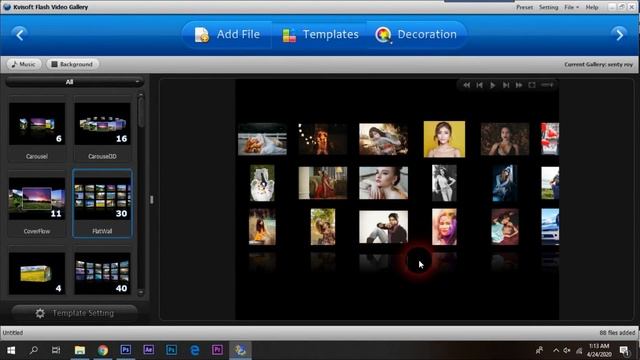Pick the template with 4 items
The image size is (640, 360).
pos(37,273)
